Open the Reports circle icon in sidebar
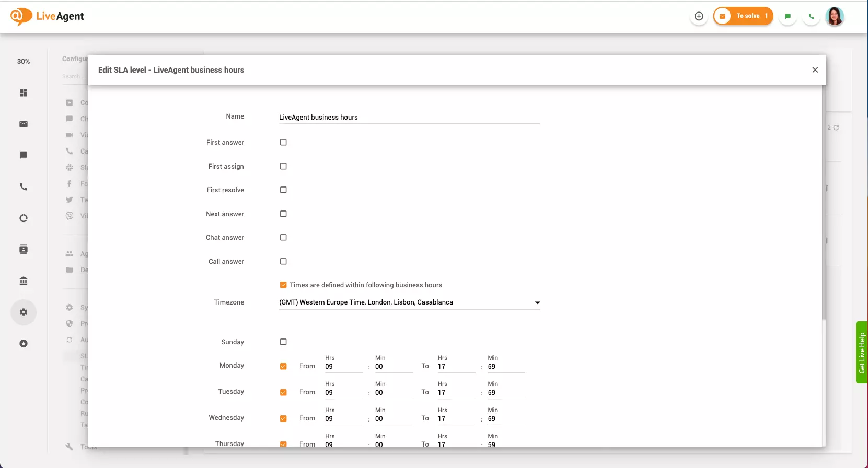868x468 pixels. (24, 218)
